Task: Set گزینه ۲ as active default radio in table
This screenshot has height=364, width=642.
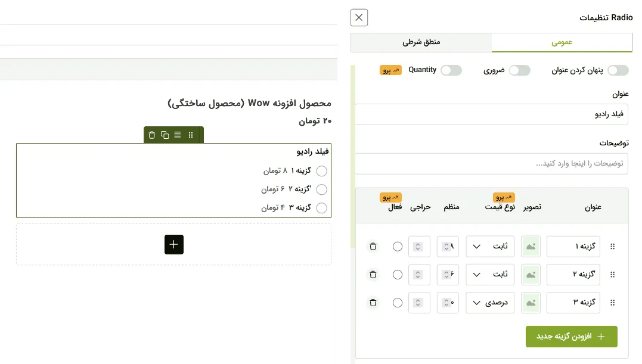Action: pyautogui.click(x=398, y=275)
